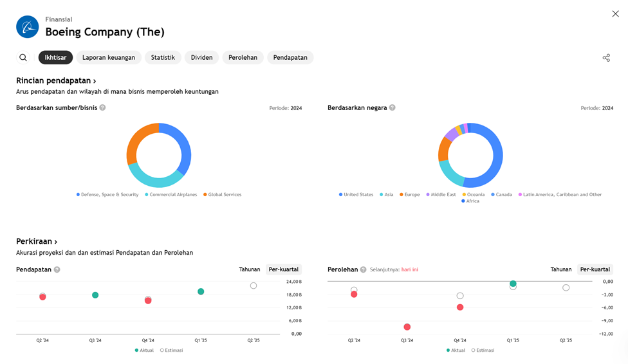Viewport: 628px width, 364px height.
Task: Click the 'hari ini' next earnings link
Action: click(x=410, y=269)
